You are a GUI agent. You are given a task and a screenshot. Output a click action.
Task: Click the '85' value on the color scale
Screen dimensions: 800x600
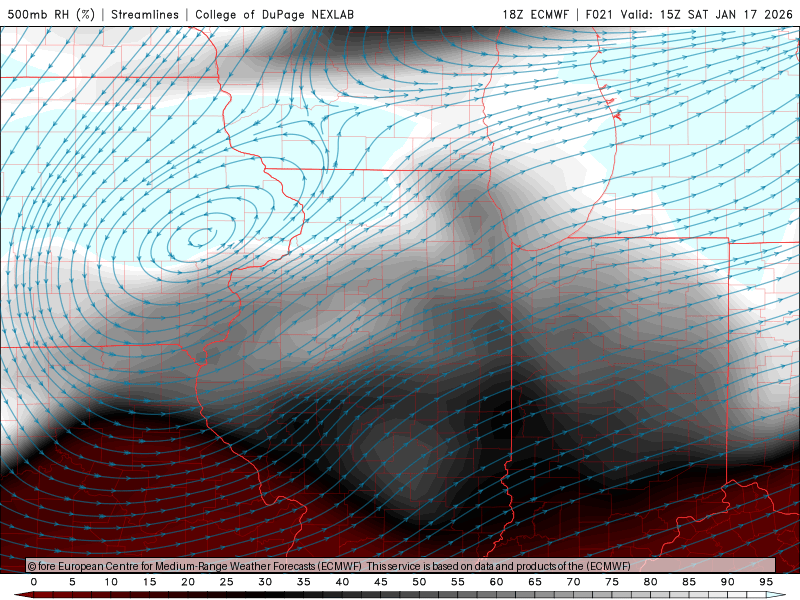tap(689, 582)
